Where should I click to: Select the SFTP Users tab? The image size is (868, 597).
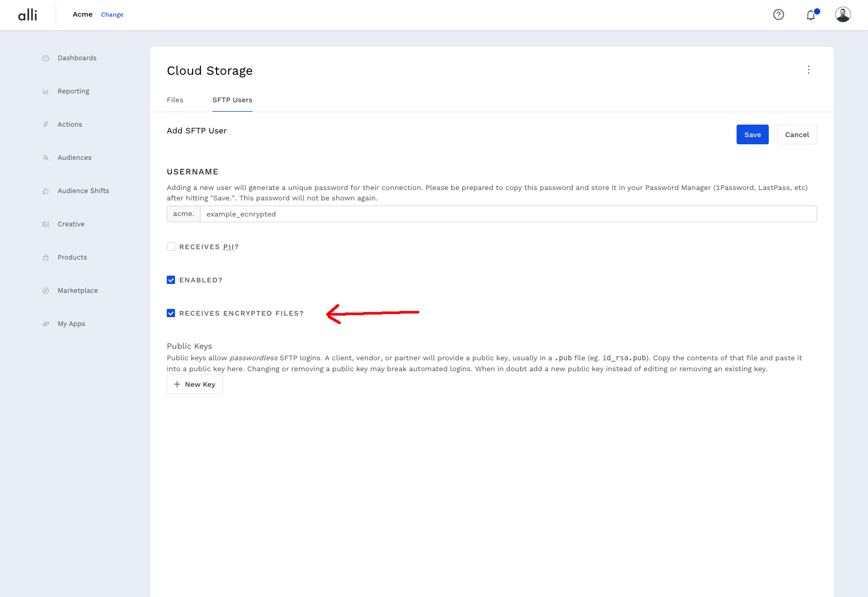232,100
